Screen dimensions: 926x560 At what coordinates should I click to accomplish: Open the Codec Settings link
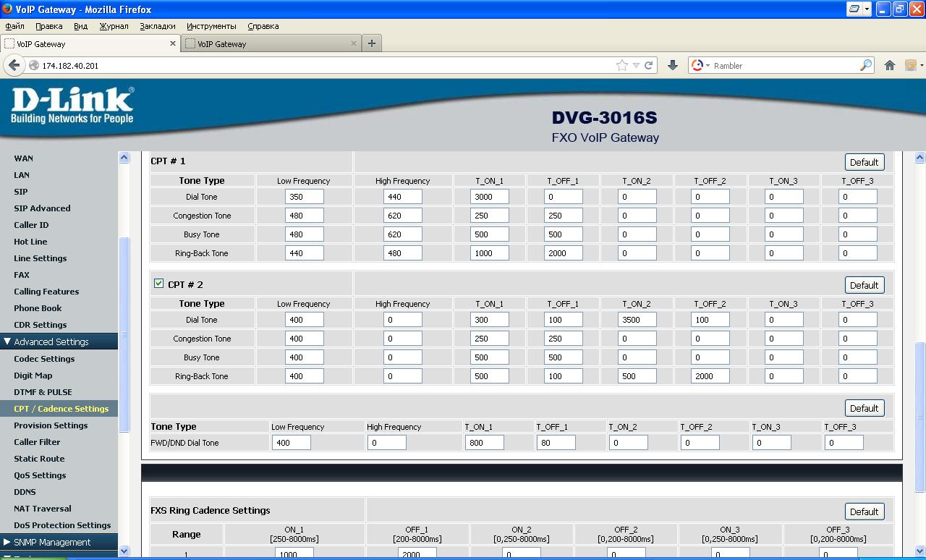click(44, 359)
